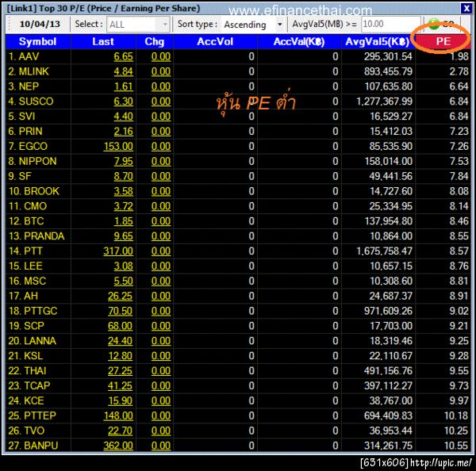The height and width of the screenshot is (471, 476).
Task: Click AAV last price 6.65
Action: [x=123, y=57]
